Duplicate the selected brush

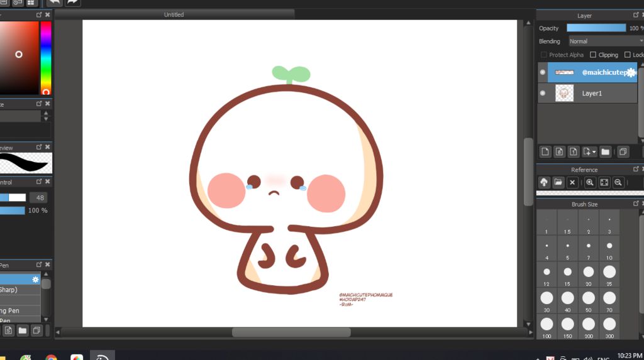point(36,330)
